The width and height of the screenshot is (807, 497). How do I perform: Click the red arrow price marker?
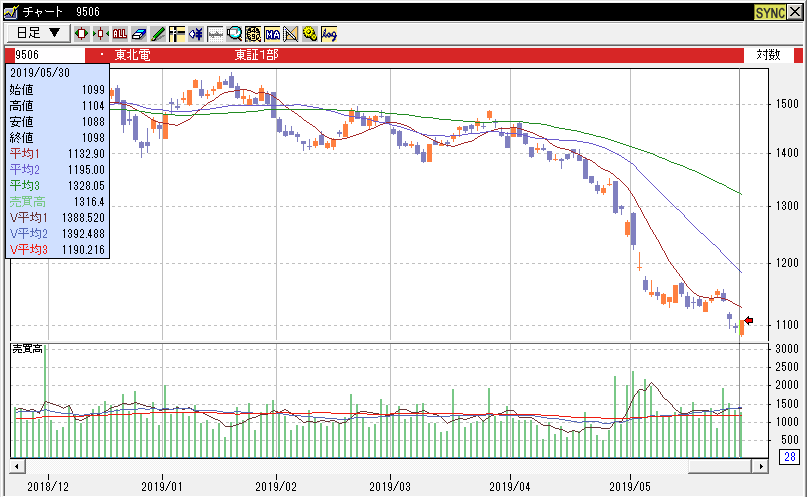coord(749,321)
